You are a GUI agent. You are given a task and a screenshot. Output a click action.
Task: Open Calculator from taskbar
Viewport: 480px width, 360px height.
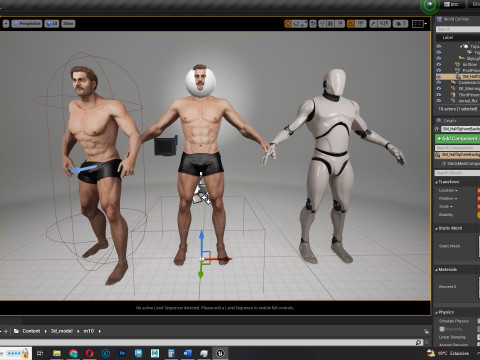point(171,353)
